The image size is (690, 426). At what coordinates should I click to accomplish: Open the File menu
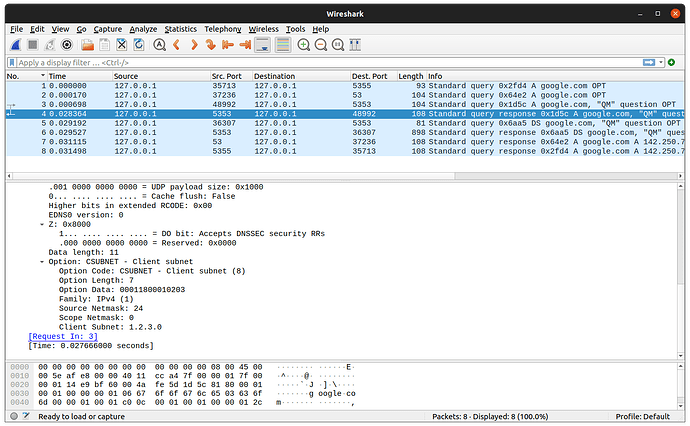(x=16, y=29)
